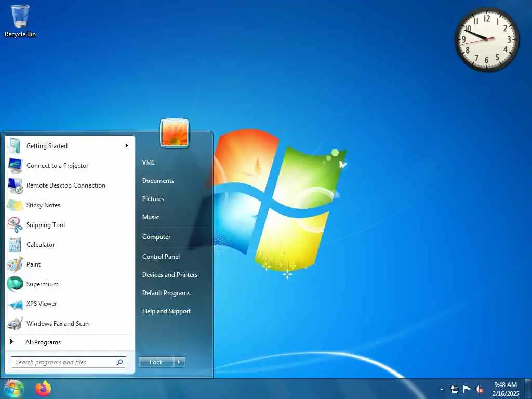Click the Sticky Notes label text
The width and height of the screenshot is (532, 399).
43,205
